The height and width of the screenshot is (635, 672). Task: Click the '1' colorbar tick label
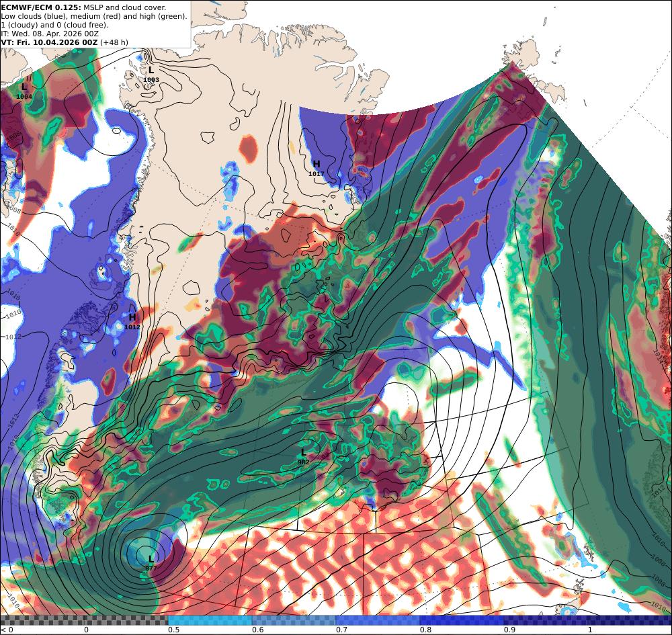pos(590,630)
